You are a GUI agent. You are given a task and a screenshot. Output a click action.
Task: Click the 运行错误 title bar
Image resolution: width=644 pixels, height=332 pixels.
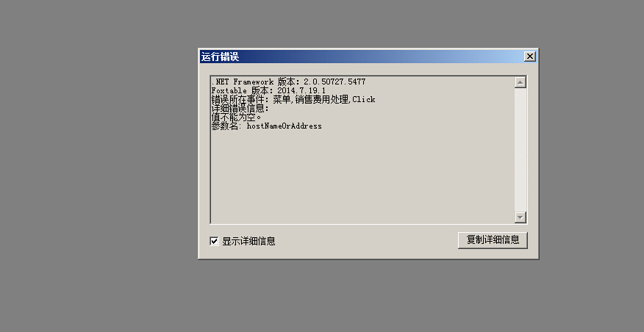pyautogui.click(x=362, y=57)
